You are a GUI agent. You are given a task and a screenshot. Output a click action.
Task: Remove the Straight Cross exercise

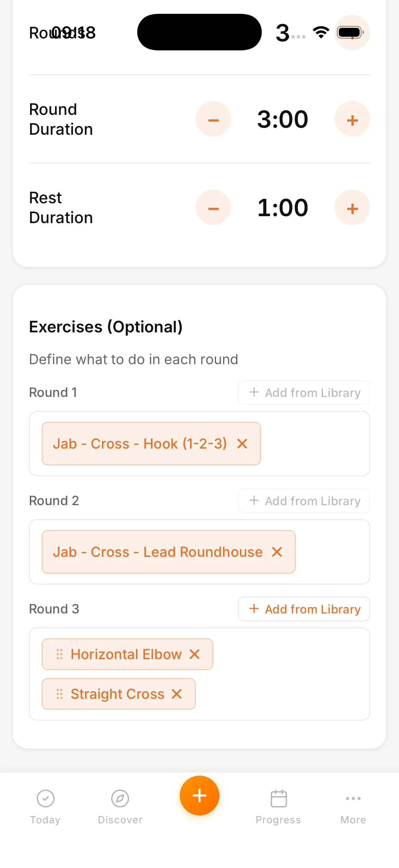177,694
